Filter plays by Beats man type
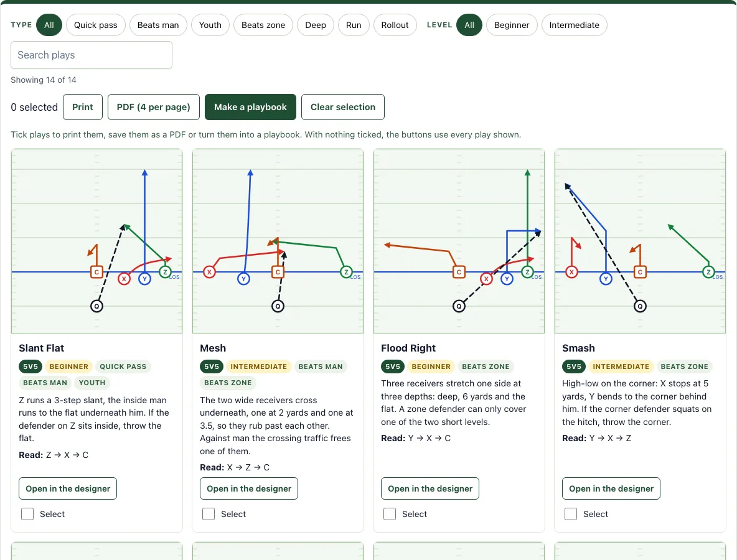This screenshot has width=737, height=560. 158,25
